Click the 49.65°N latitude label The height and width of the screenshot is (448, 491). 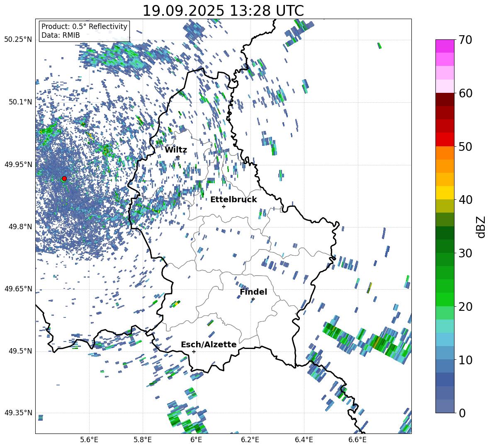point(18,288)
